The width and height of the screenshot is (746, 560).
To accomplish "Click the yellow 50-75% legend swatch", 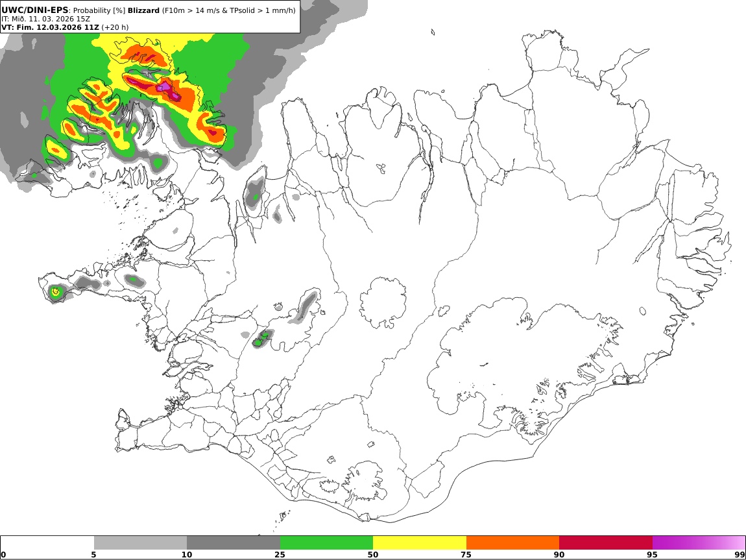I will tap(420, 543).
